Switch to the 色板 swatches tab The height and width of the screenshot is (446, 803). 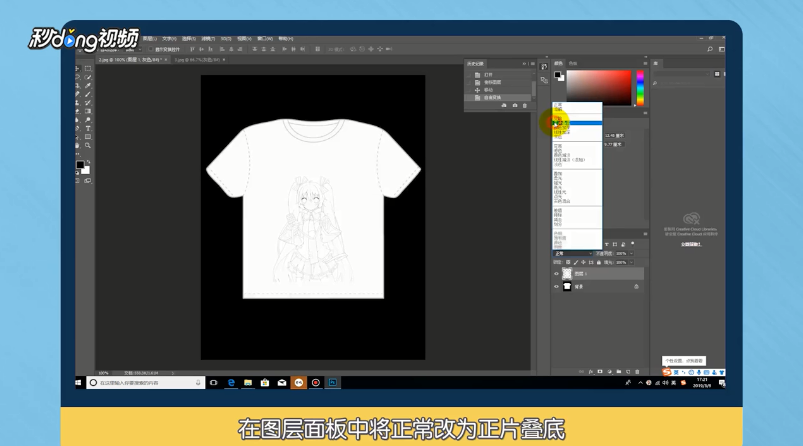pos(573,63)
